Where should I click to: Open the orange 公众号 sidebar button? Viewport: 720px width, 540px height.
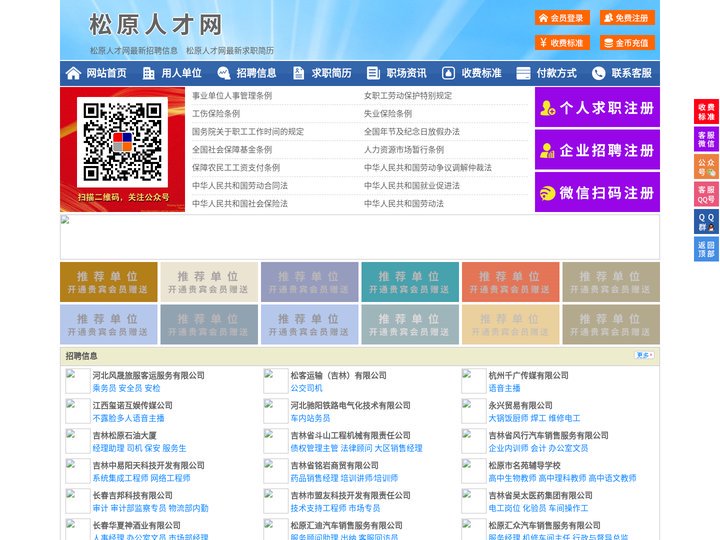point(706,167)
